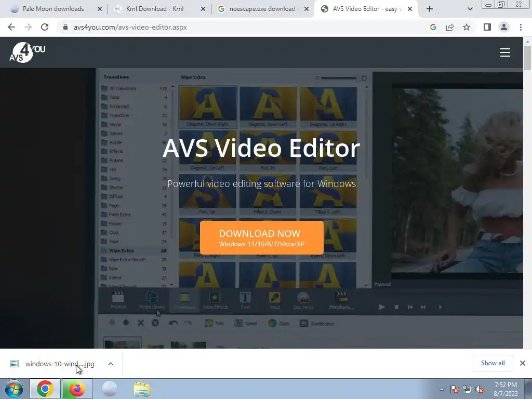Open the browser side panel
This screenshot has height=399, width=532.
[x=487, y=27]
